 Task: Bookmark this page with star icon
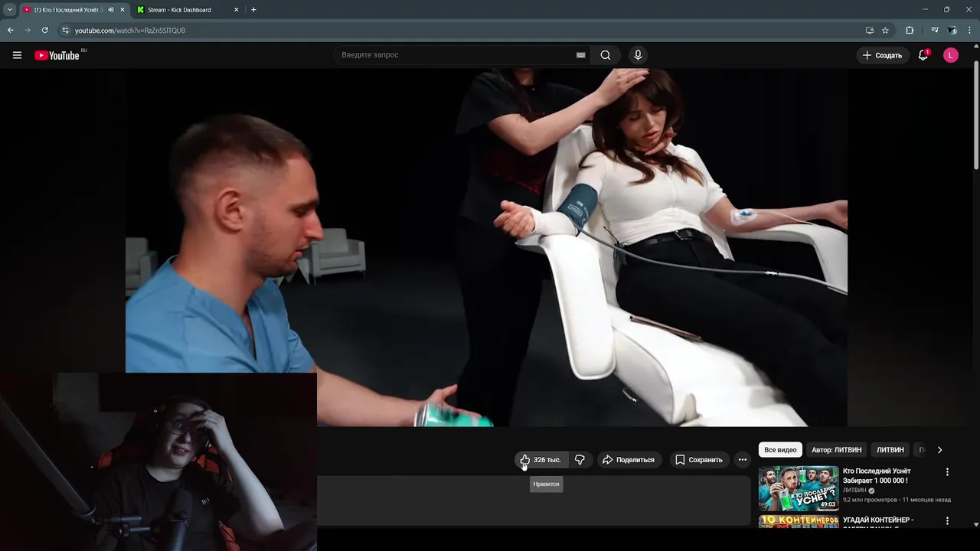pyautogui.click(x=885, y=30)
